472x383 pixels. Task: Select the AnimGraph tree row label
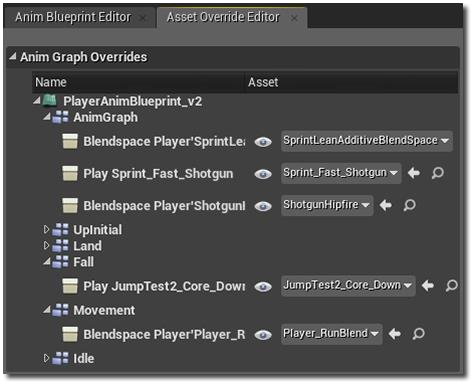[x=105, y=117]
